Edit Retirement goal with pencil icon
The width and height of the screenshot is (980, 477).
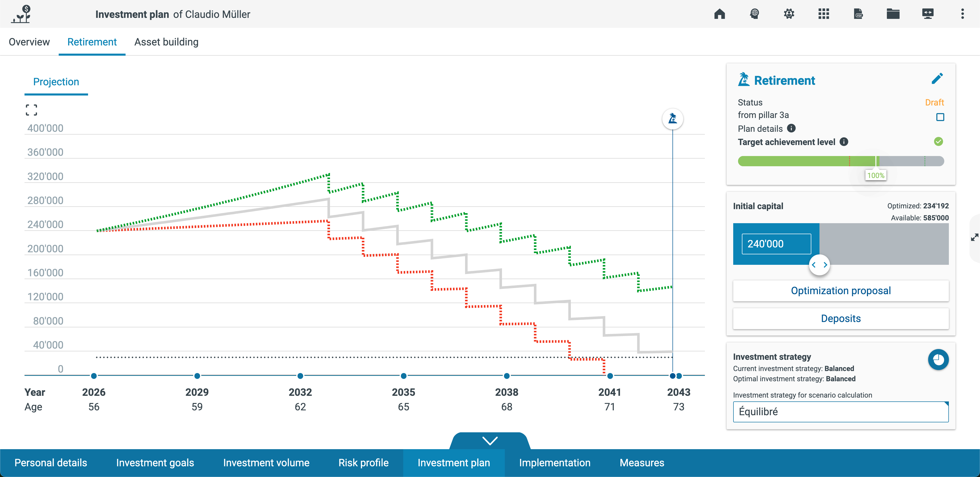(937, 79)
